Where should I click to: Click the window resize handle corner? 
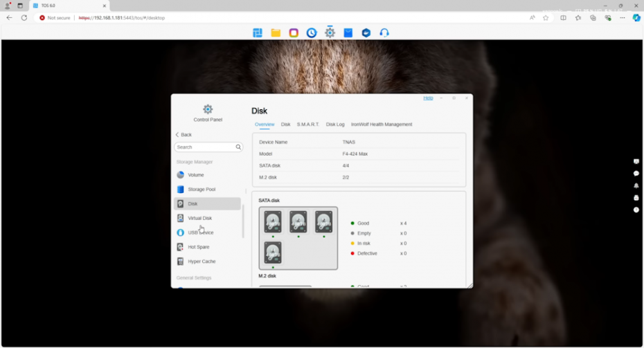pyautogui.click(x=470, y=285)
